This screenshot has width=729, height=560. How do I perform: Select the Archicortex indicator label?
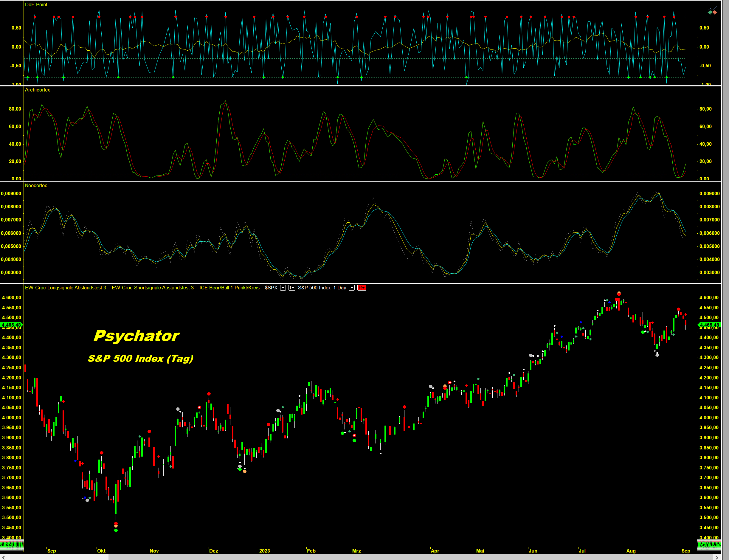37,90
